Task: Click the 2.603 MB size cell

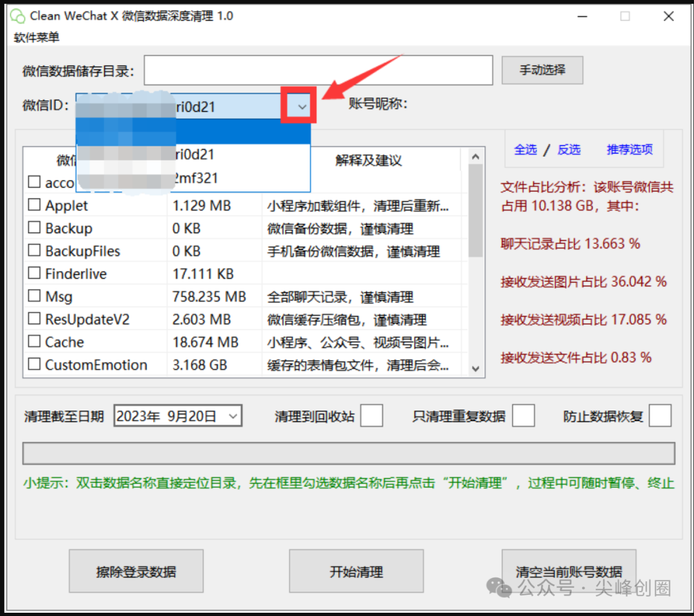Action: pos(201,319)
